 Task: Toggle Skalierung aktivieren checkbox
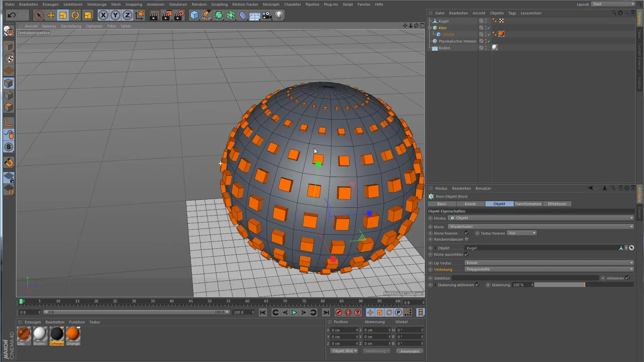477,285
